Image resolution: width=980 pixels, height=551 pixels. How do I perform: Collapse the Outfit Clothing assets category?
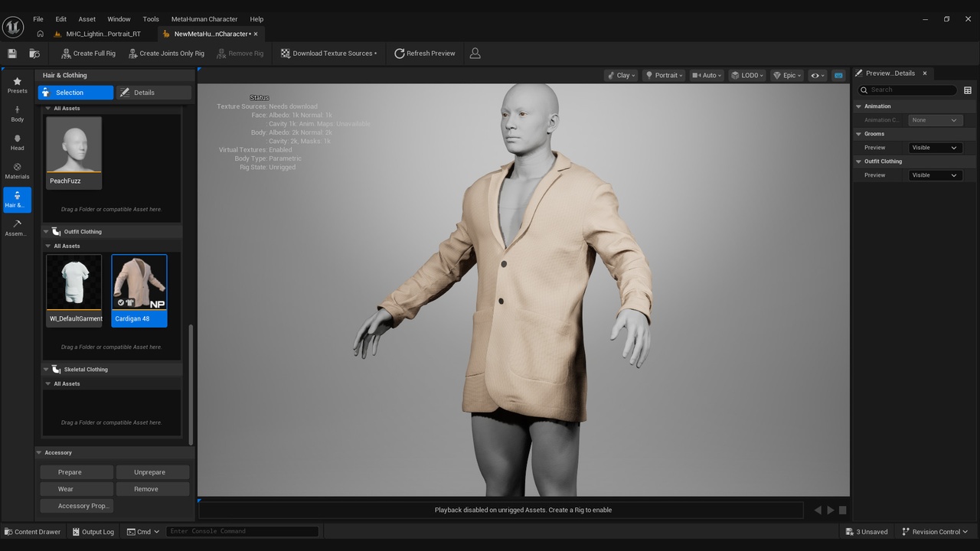(46, 231)
